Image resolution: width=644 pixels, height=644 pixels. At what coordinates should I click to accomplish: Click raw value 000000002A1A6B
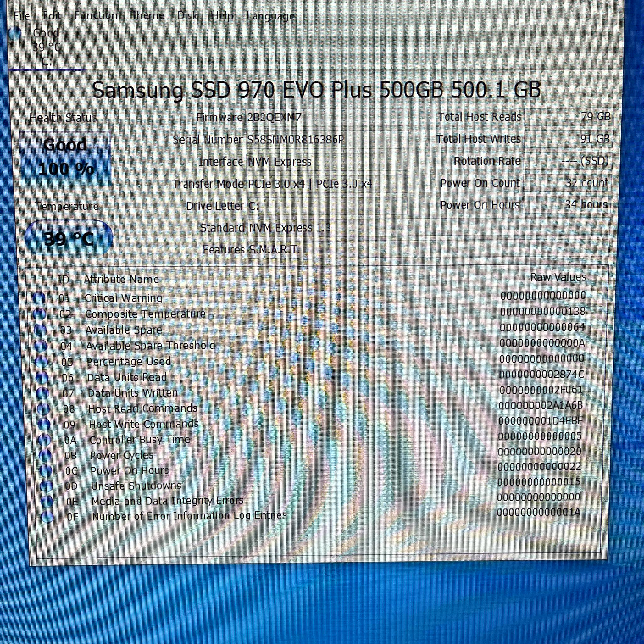[x=541, y=405]
